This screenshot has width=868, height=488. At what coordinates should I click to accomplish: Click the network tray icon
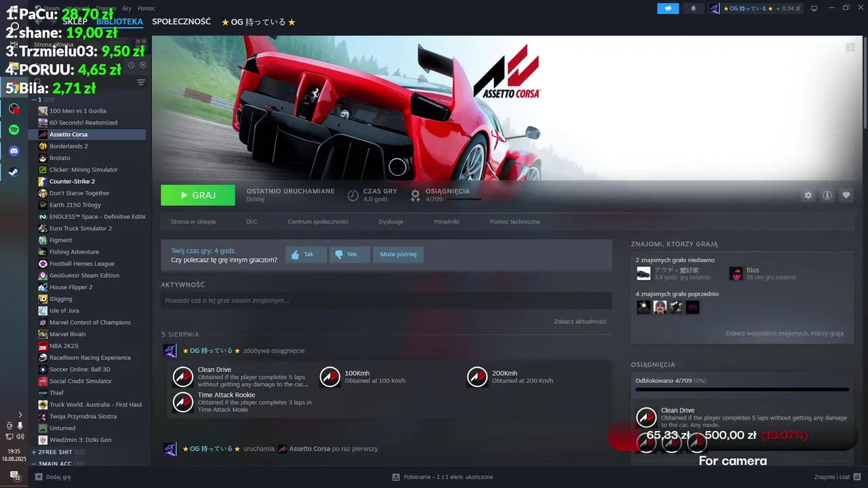(x=9, y=436)
